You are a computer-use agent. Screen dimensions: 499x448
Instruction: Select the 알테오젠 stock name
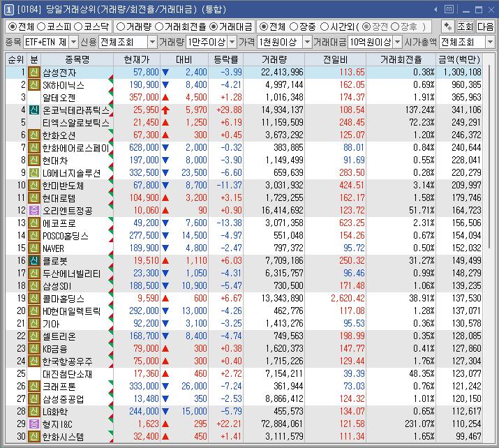click(59, 98)
